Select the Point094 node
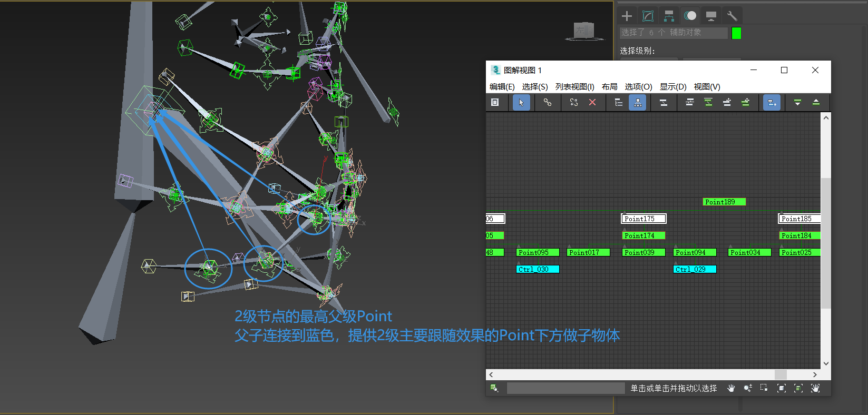Image resolution: width=868 pixels, height=415 pixels. tap(695, 252)
